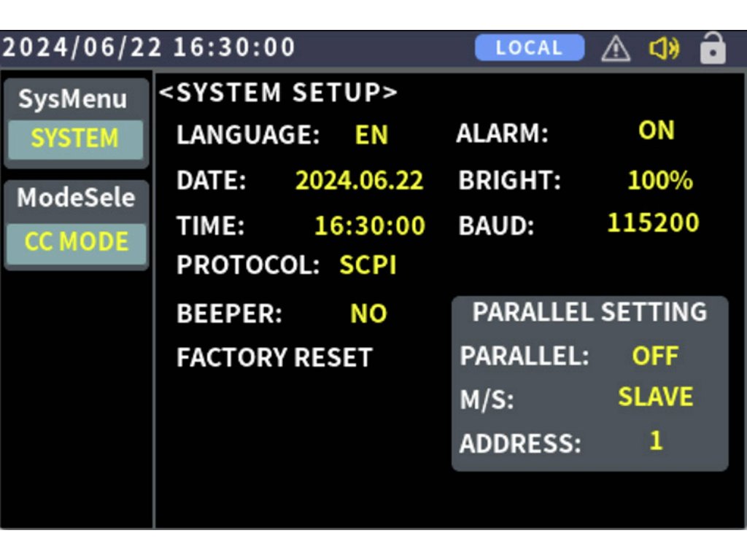The height and width of the screenshot is (560, 747).
Task: Click the warning triangle alert icon
Action: [x=616, y=49]
